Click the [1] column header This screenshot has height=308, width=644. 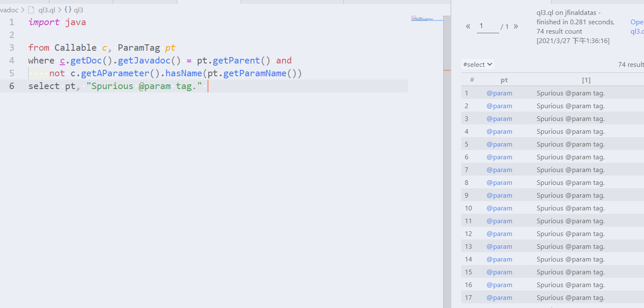click(x=586, y=80)
